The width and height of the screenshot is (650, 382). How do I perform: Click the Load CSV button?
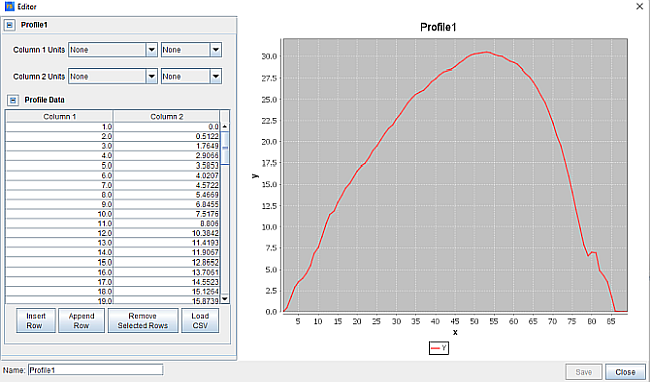pyautogui.click(x=200, y=320)
